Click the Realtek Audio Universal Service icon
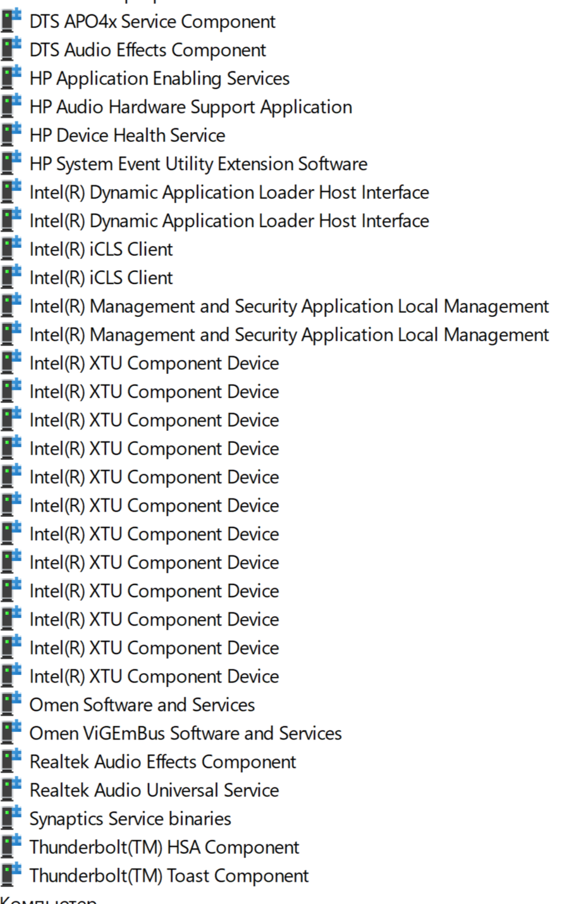588x904 pixels. pos(10,789)
